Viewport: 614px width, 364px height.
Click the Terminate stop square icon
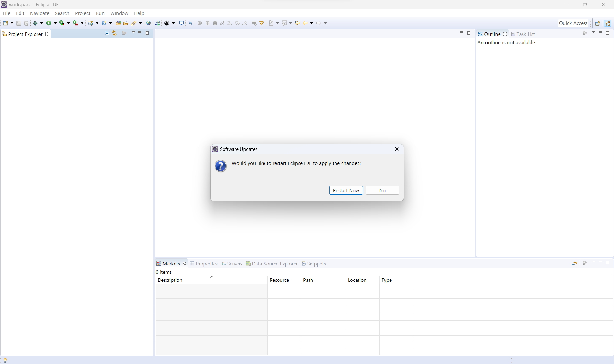pos(215,23)
